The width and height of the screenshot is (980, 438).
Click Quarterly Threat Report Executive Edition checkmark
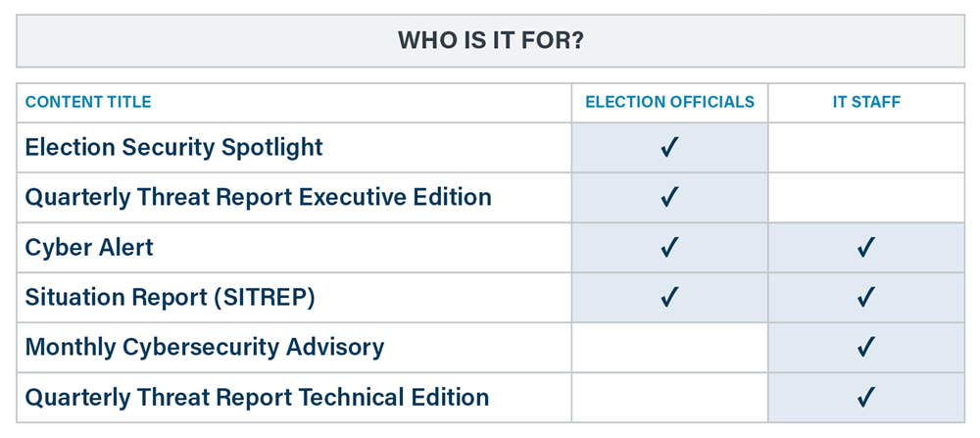click(x=669, y=198)
